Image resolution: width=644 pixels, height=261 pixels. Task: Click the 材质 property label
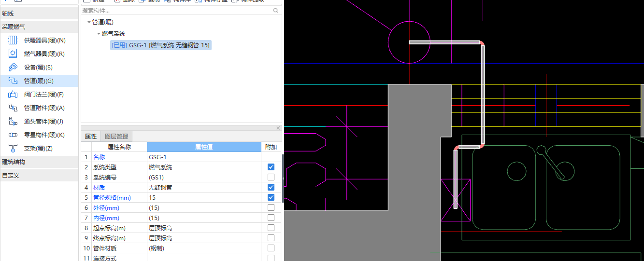click(x=99, y=187)
